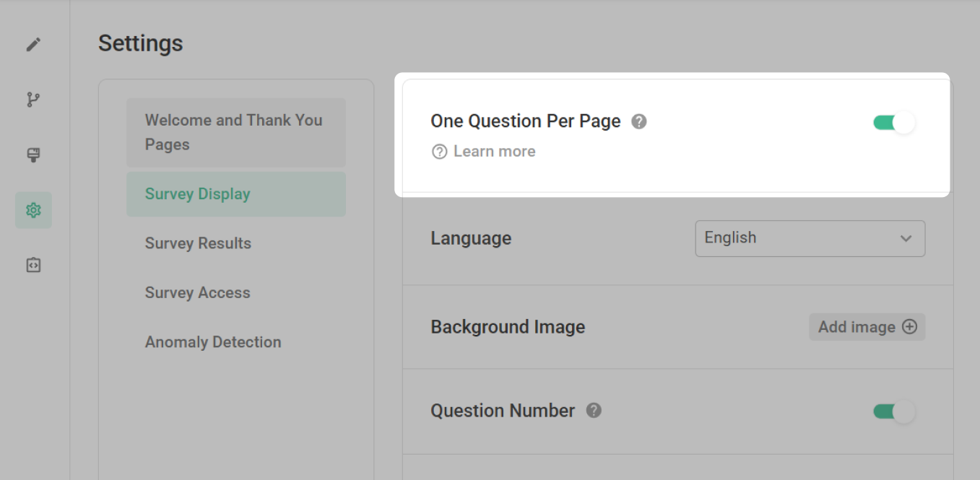Click the chevron on the Language selector
Viewport: 980px width, 480px height.
[x=907, y=238]
